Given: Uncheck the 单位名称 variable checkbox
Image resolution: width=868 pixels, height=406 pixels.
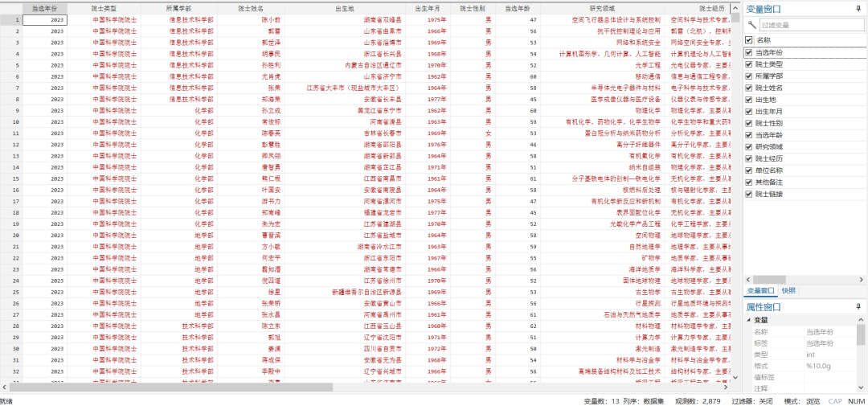Looking at the screenshot, I should pos(749,170).
